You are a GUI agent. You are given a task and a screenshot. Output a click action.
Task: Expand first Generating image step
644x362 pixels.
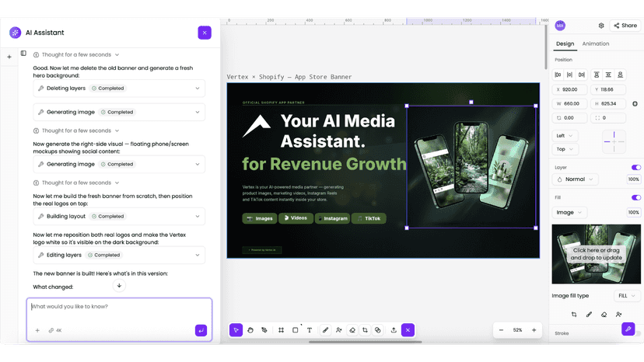[x=119, y=112]
